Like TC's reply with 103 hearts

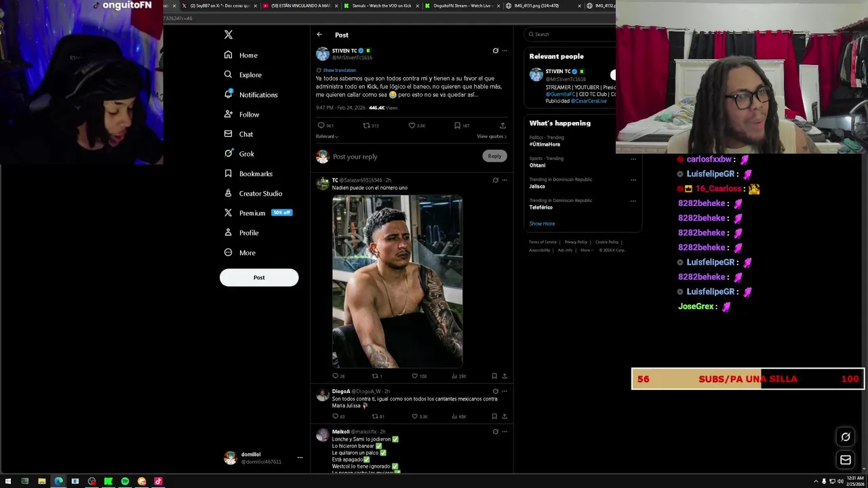pos(415,376)
